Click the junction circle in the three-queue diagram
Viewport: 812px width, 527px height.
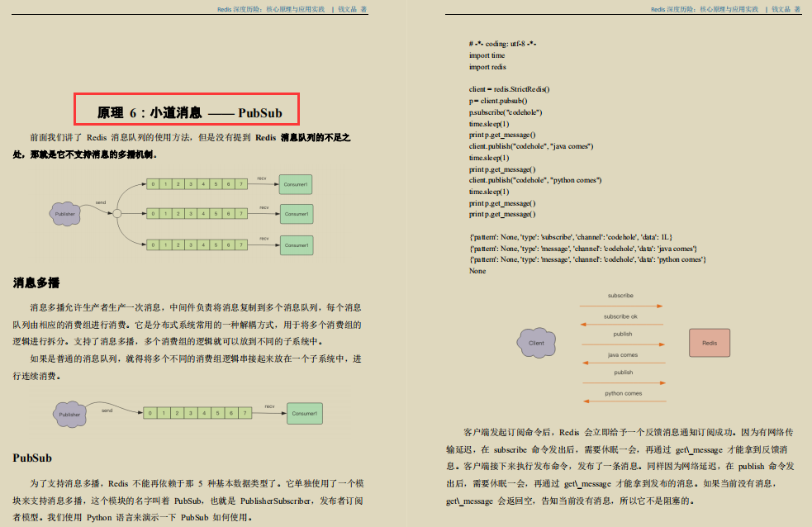point(117,214)
